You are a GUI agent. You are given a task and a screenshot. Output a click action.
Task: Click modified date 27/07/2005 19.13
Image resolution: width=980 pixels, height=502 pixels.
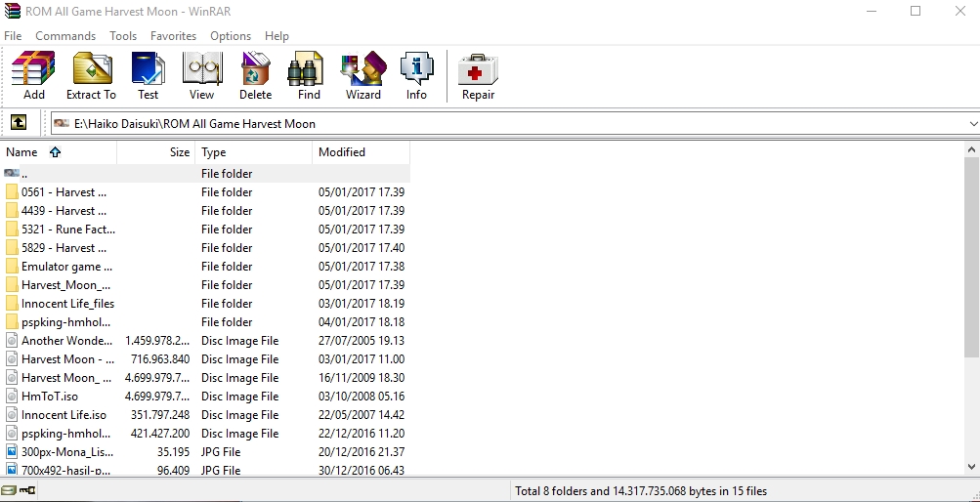click(362, 340)
